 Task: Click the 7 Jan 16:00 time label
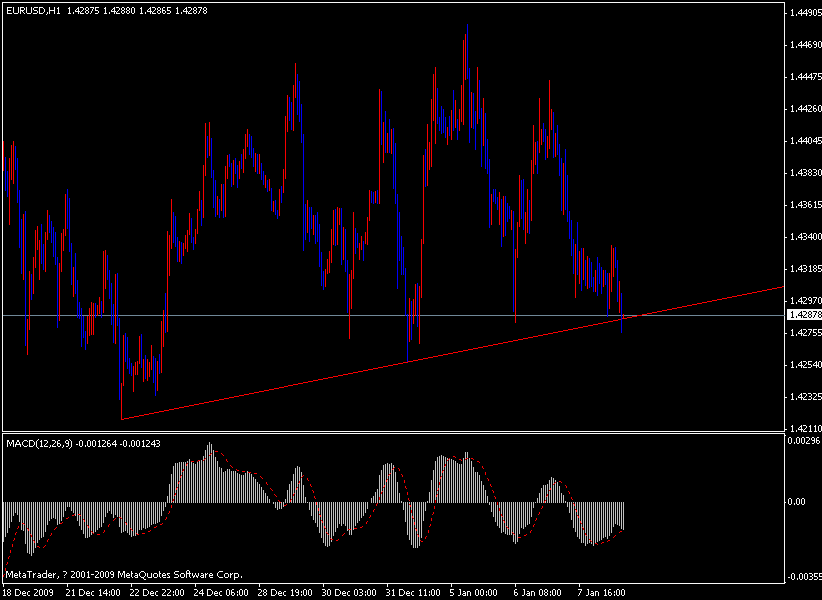(602, 593)
